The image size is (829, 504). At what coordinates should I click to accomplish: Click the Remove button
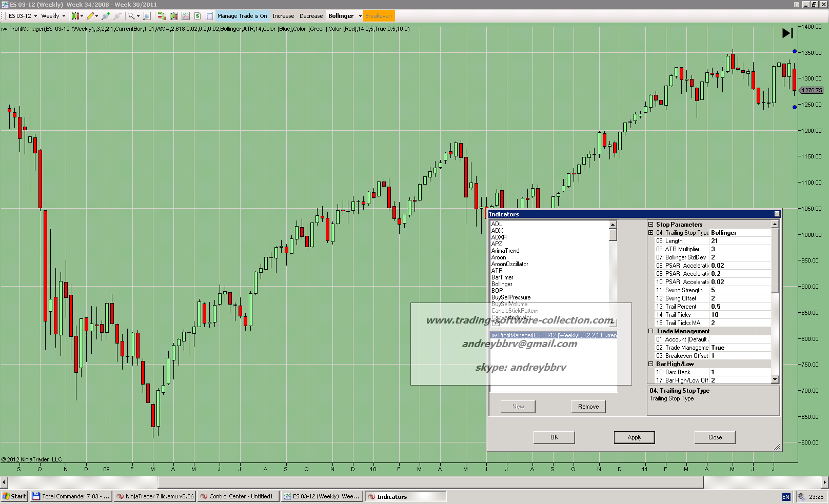click(x=588, y=407)
